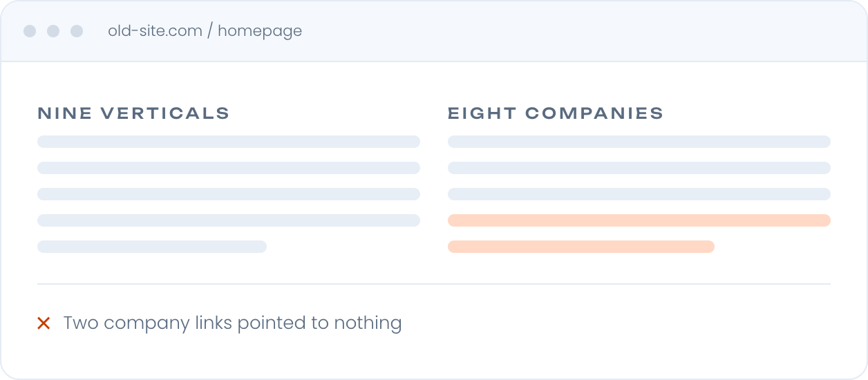Open the fourth link under Nine Verticals
This screenshot has width=868, height=380.
point(229,220)
